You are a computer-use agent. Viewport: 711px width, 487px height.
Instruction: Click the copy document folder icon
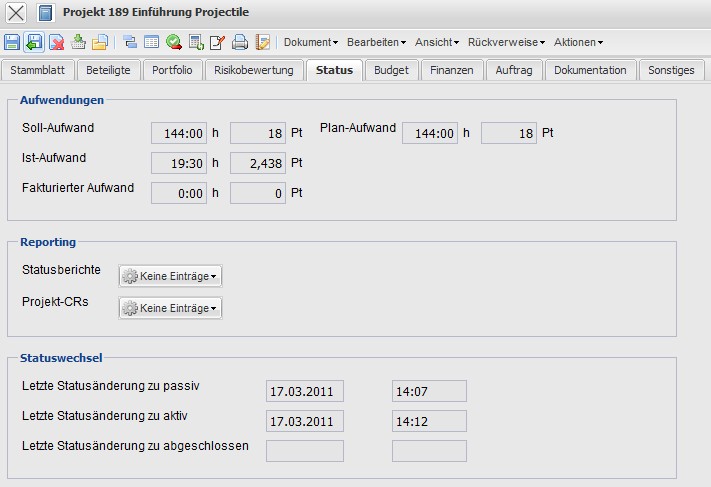point(100,42)
